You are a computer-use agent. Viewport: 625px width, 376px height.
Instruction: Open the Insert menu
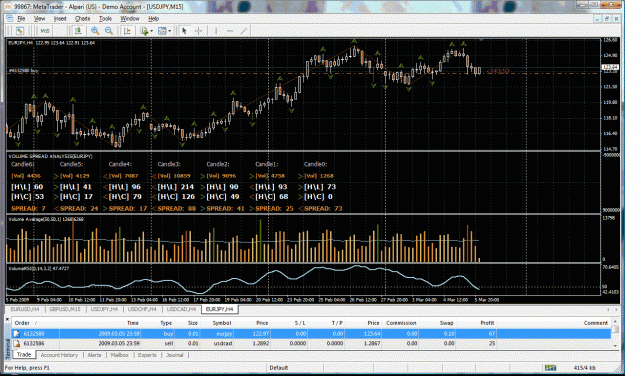click(x=60, y=18)
